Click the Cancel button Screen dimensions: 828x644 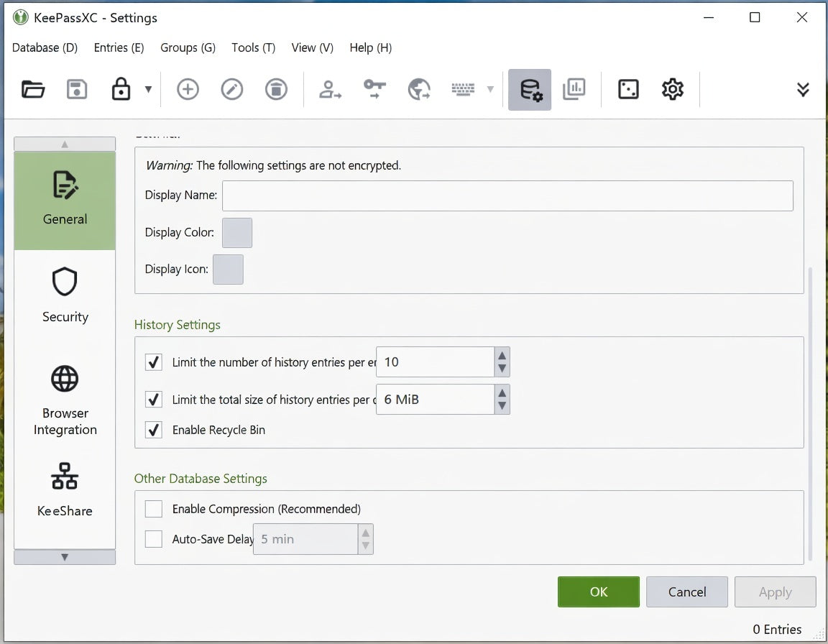687,592
